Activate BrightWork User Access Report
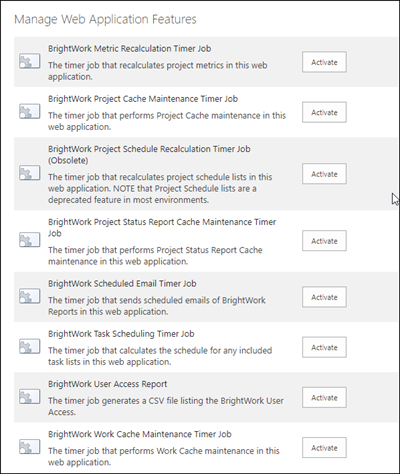400x474 pixels. (324, 398)
